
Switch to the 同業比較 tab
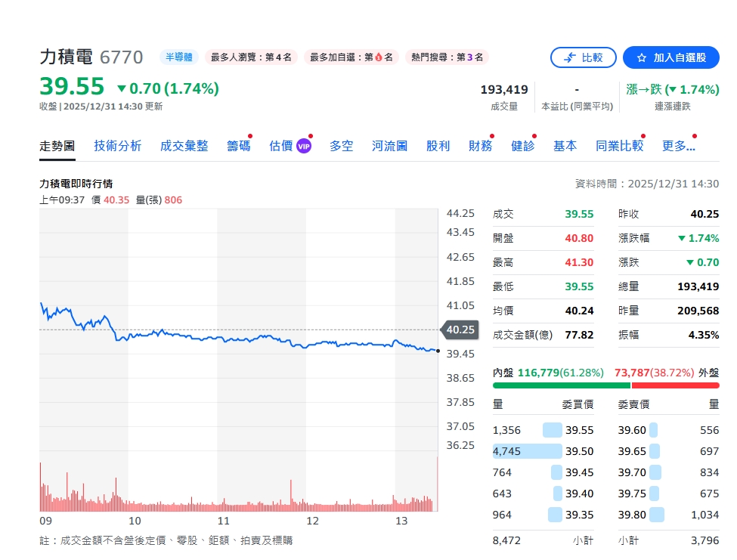[619, 146]
